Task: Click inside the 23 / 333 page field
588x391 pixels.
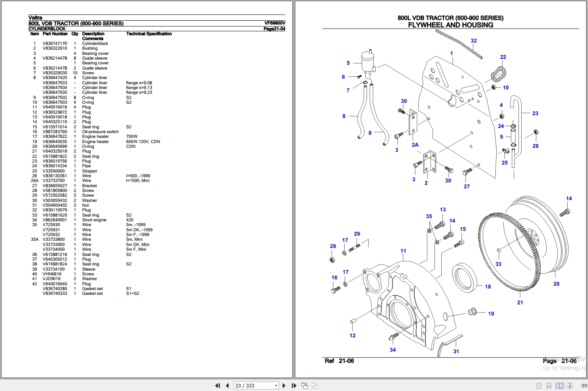Action: coord(250,385)
